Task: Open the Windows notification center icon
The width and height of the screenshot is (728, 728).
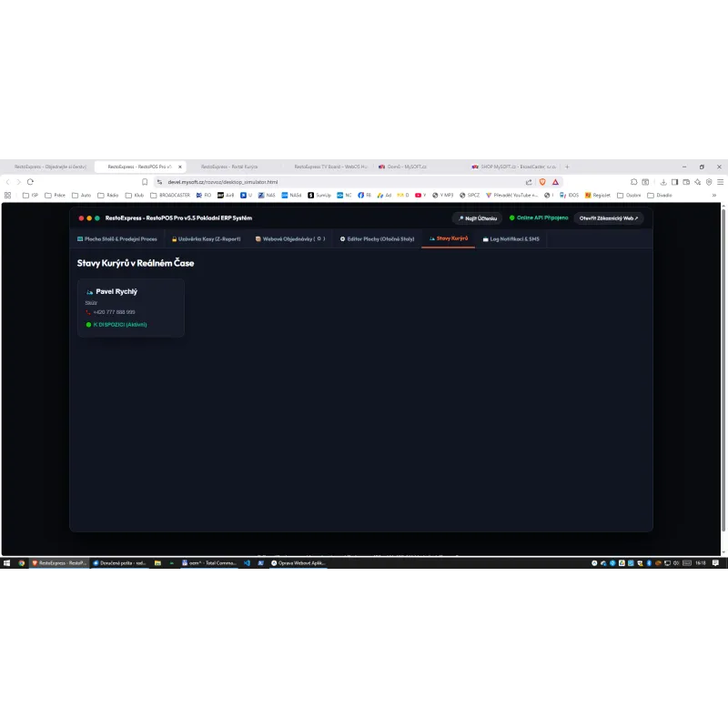Action: point(715,563)
